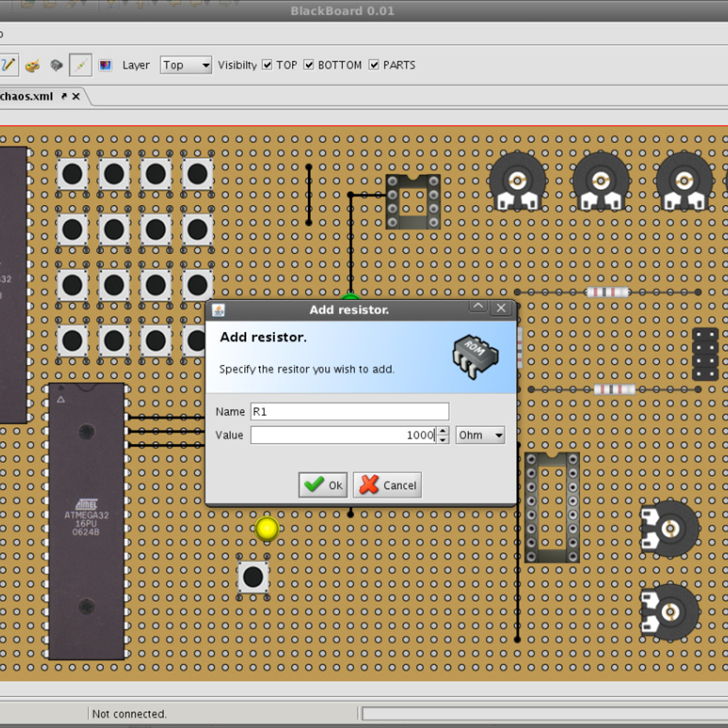Select the 16-pin IC socket
728x728 pixels.
552,507
